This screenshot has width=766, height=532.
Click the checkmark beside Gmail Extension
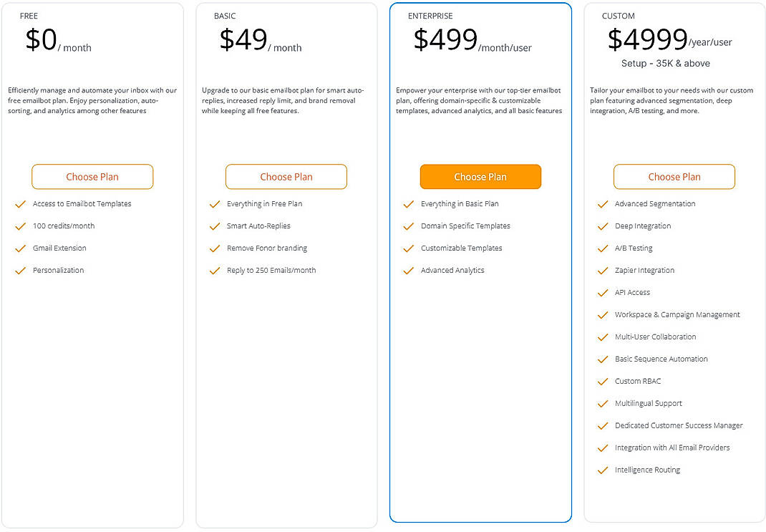click(20, 248)
